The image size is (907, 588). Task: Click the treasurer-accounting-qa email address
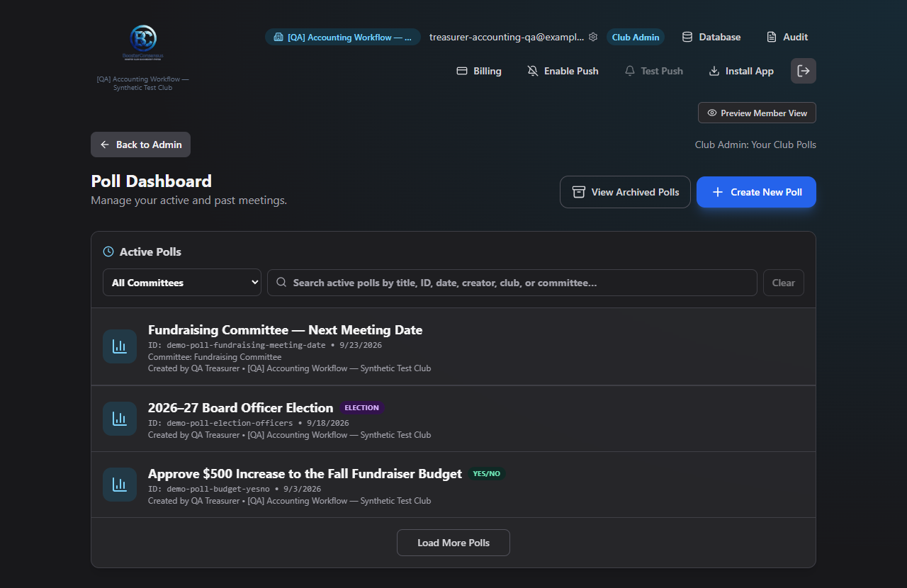coord(507,37)
